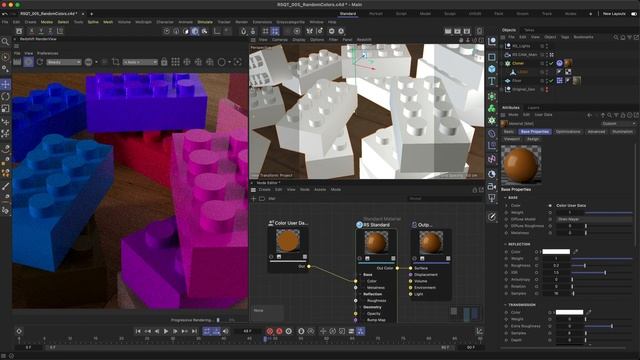640x360 pixels.
Task: Collapse the REFLECTION section
Action: [x=505, y=244]
